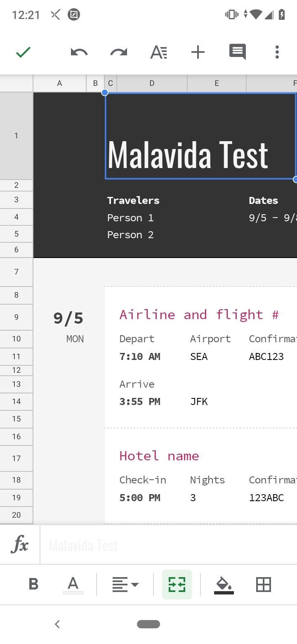297x644 pixels.
Task: Open the three-dot overflow menu
Action: pyautogui.click(x=277, y=52)
